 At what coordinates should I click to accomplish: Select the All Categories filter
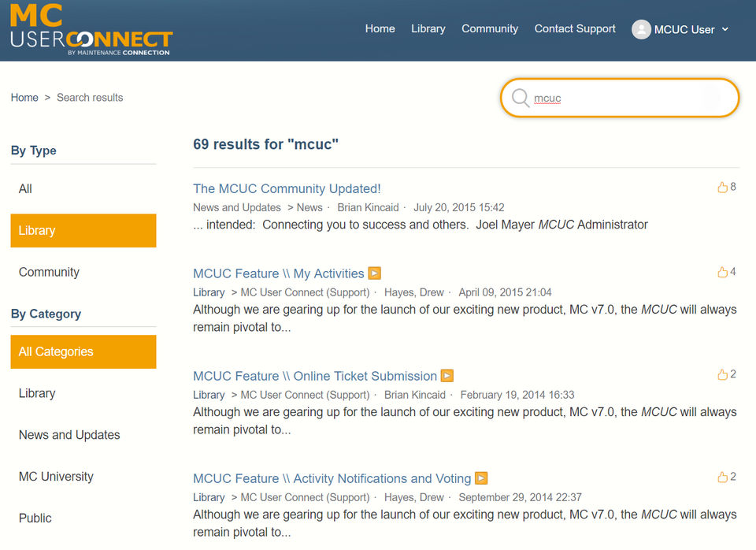click(83, 351)
